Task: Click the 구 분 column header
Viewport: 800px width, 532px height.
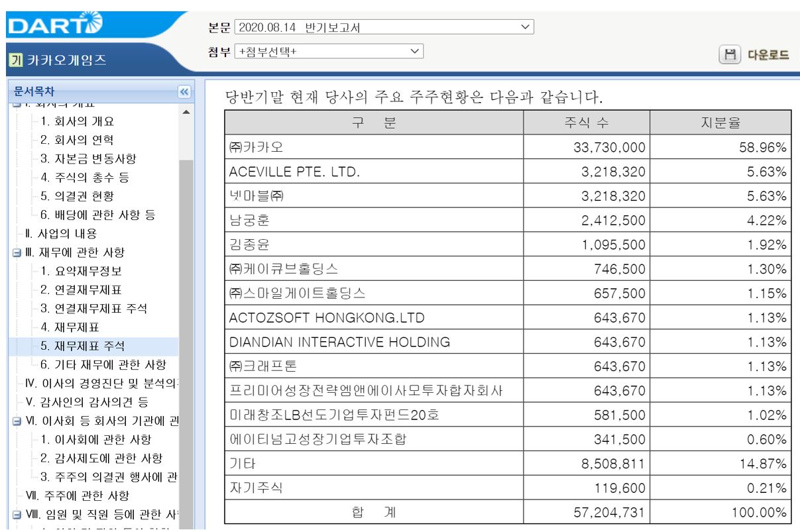Action: (x=374, y=123)
